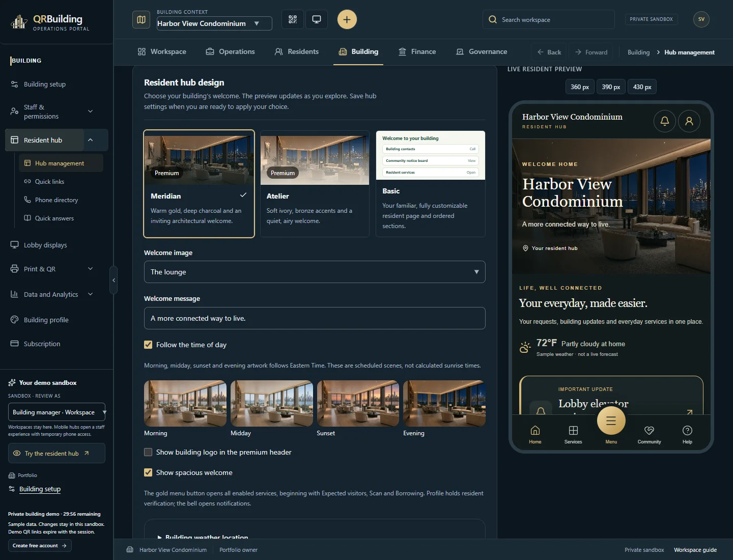Collapse the Resident hub section chevron
The image size is (733, 560).
pos(90,140)
